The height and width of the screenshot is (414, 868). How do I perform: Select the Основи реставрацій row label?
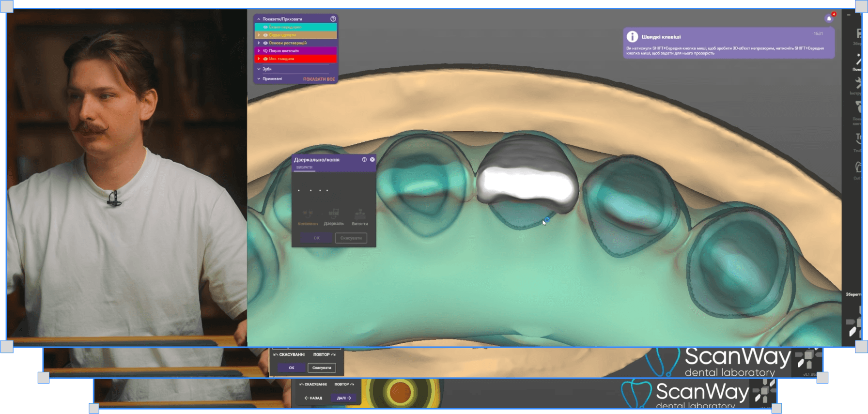[x=288, y=43]
